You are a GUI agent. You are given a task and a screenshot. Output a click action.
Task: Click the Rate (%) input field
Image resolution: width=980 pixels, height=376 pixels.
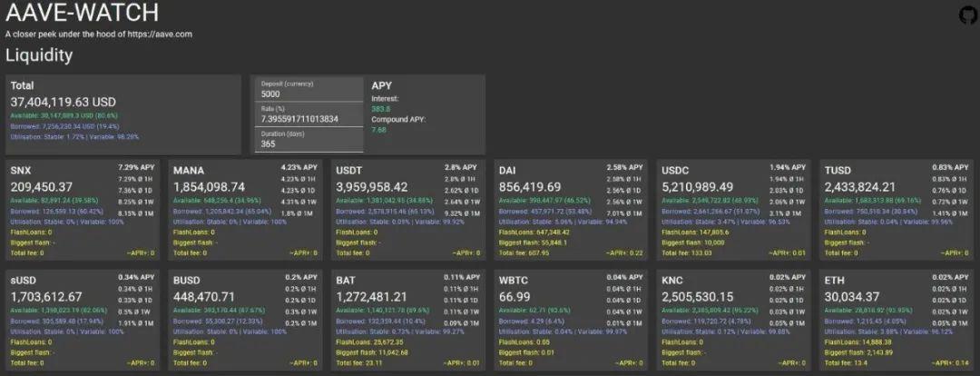(x=309, y=114)
